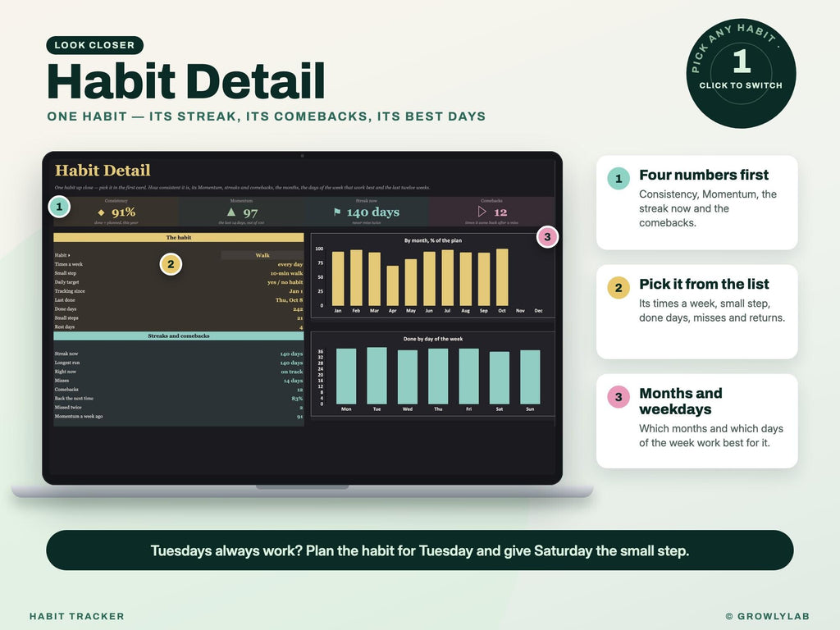Click the Mon bar in the weekday chart
Screen dimensions: 840x630
tap(346, 376)
